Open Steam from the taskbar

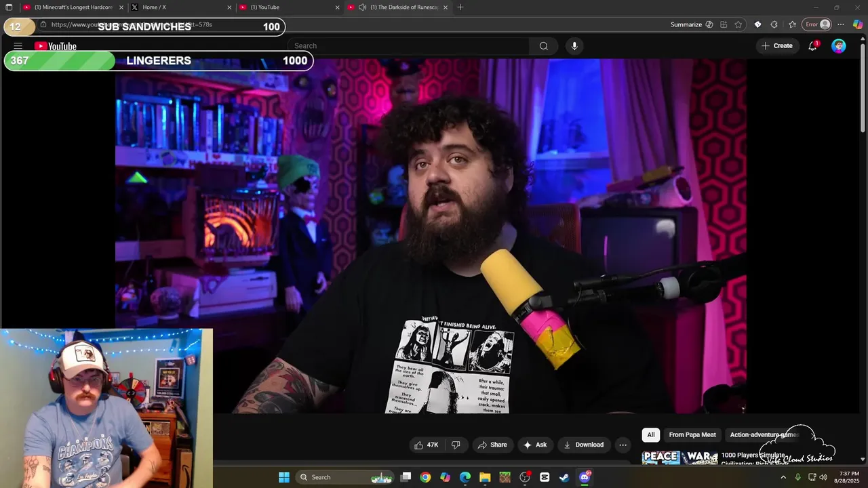pos(564,477)
